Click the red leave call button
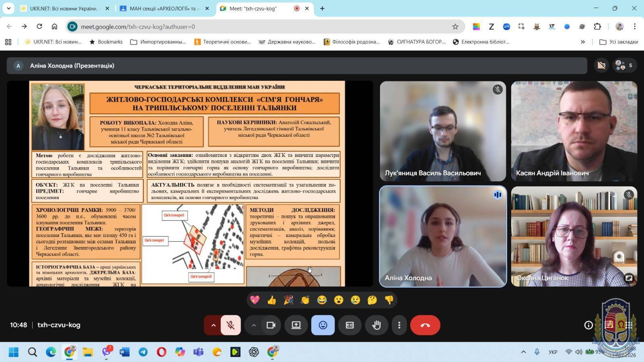 coord(425,325)
